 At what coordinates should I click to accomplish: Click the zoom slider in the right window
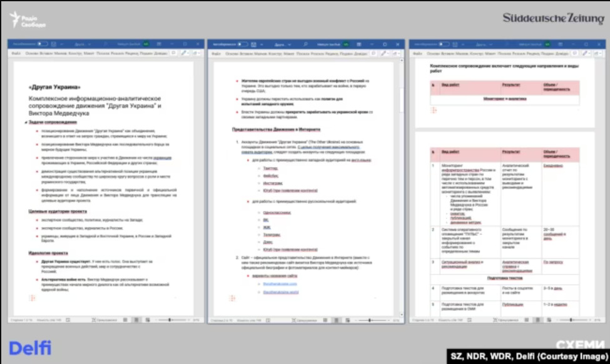(x=572, y=320)
